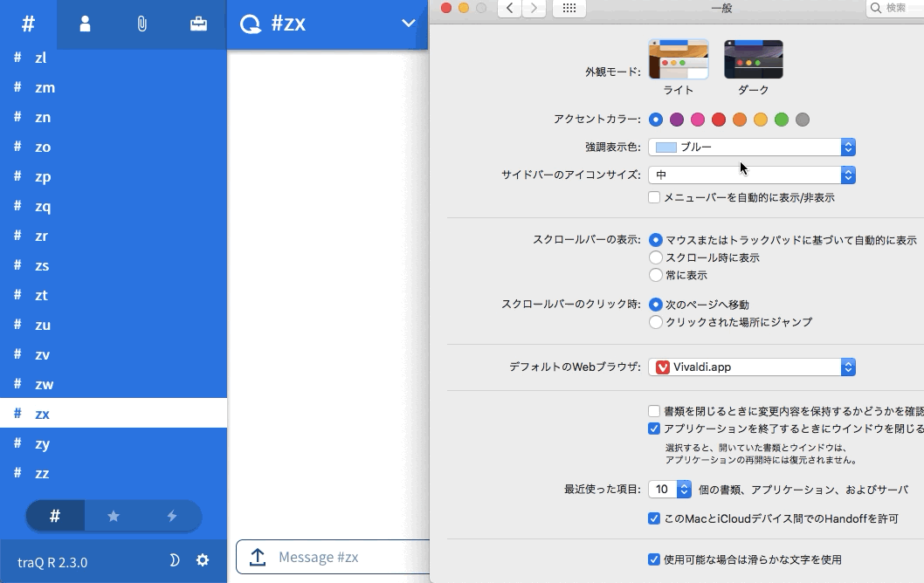The width and height of the screenshot is (924, 583).
Task: Pick the orange accent color
Action: [x=740, y=120]
